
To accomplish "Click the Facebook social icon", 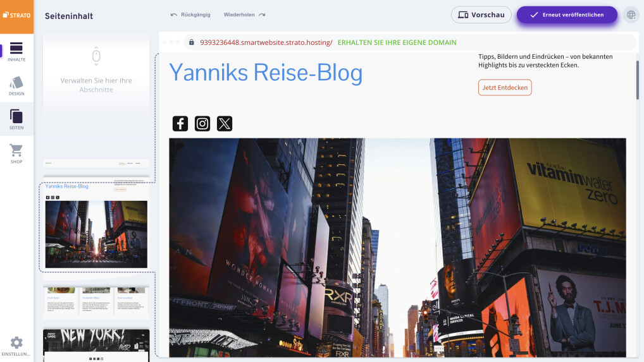I will point(180,124).
